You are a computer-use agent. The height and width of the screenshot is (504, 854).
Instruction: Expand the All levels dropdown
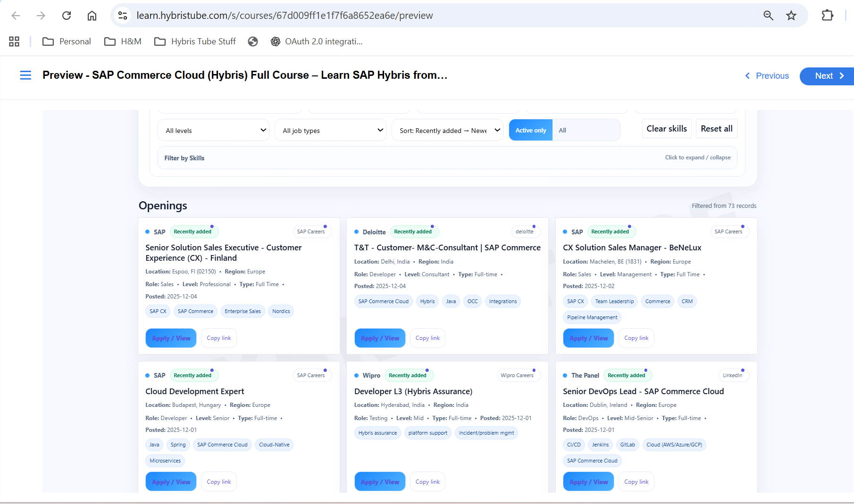(x=213, y=130)
